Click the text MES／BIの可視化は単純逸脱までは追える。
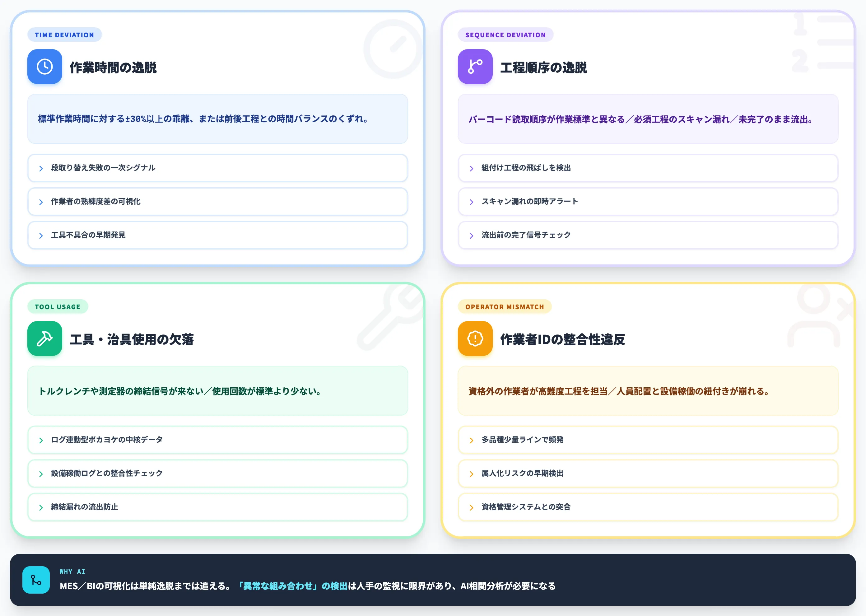The height and width of the screenshot is (616, 866). pyautogui.click(x=146, y=586)
